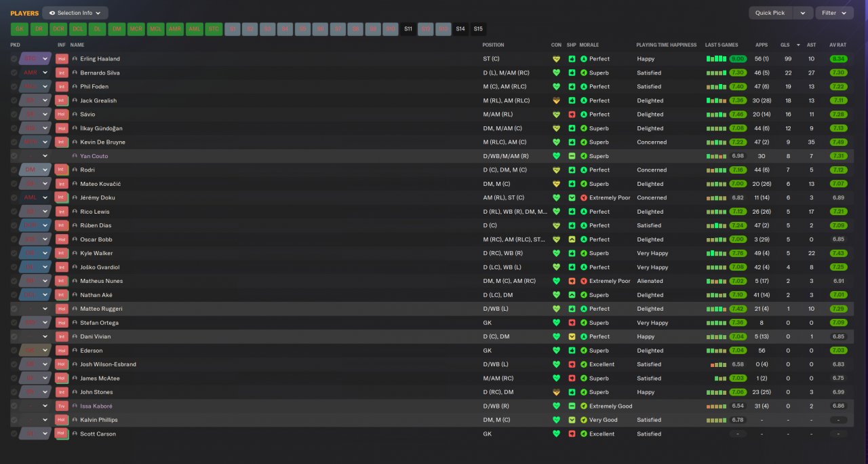Click Jérémy Doku's Extremely Poor morale icon

coord(584,198)
